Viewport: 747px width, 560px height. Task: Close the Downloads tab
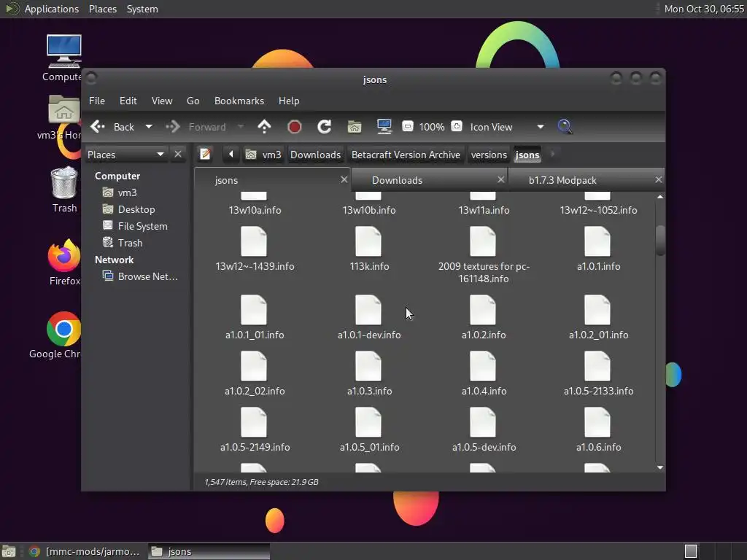point(500,179)
